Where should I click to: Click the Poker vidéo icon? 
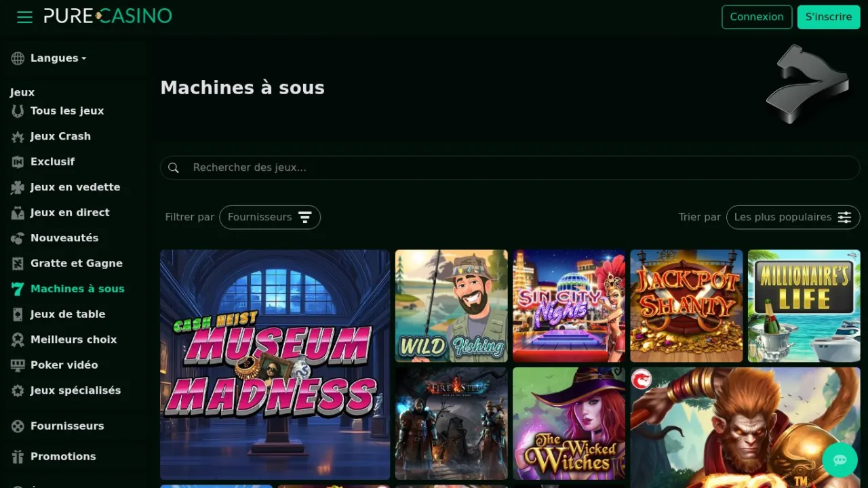click(18, 365)
